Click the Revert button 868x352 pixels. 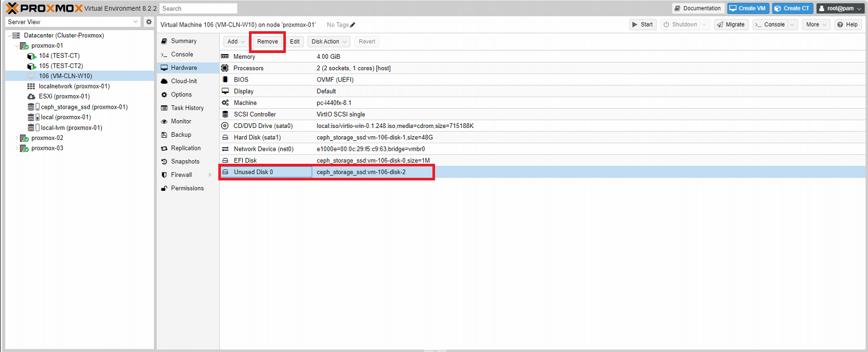tap(367, 42)
